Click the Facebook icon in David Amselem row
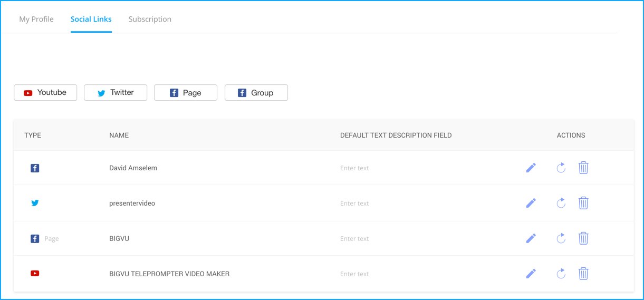The image size is (644, 300). click(x=35, y=168)
